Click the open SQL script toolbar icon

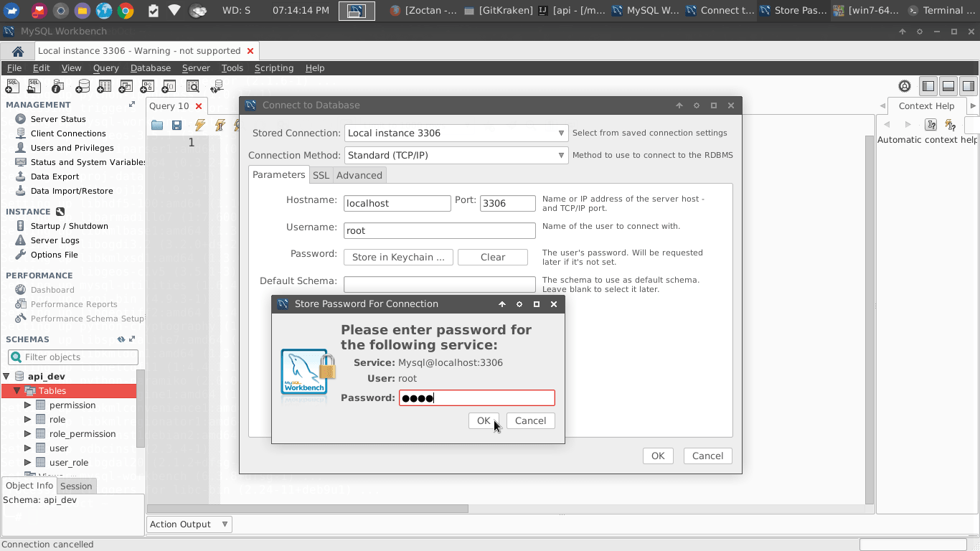[x=34, y=86]
